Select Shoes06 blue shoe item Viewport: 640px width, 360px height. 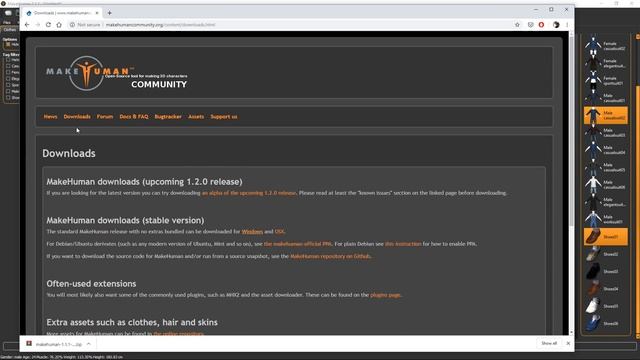(606, 323)
